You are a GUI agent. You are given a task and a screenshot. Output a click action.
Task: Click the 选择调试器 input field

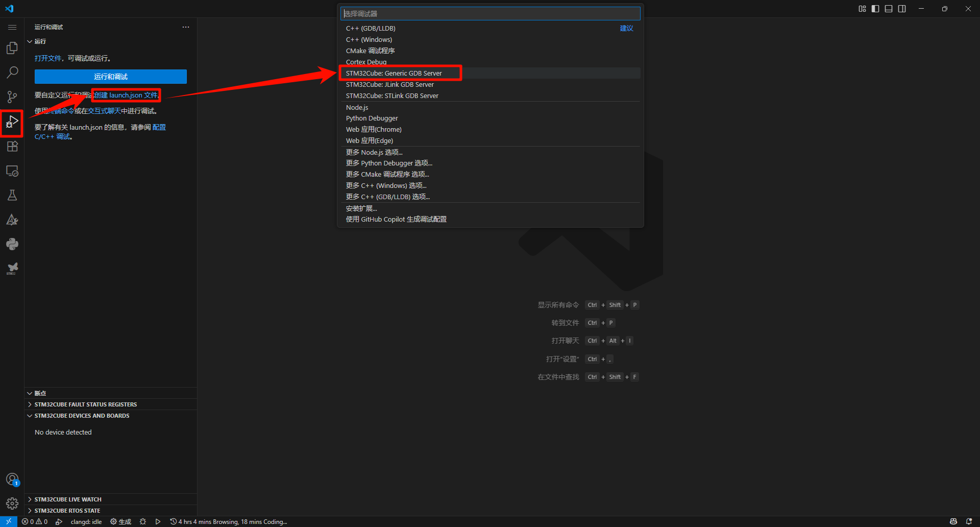490,14
